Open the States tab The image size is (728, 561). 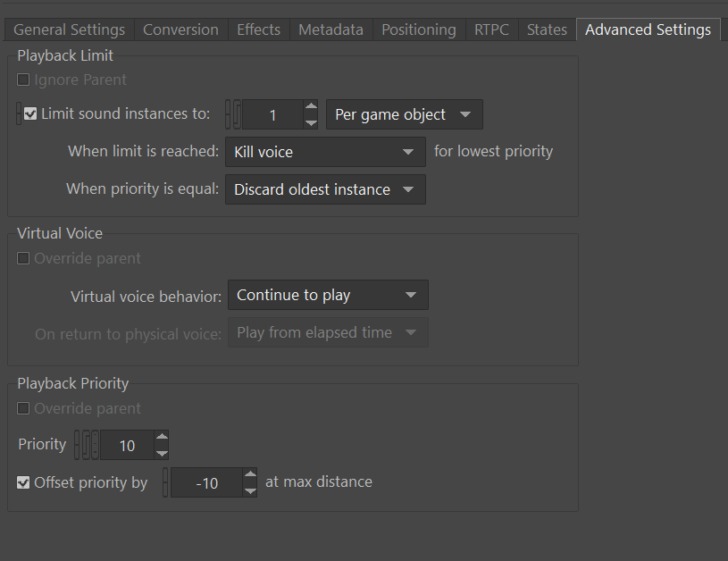(x=547, y=29)
